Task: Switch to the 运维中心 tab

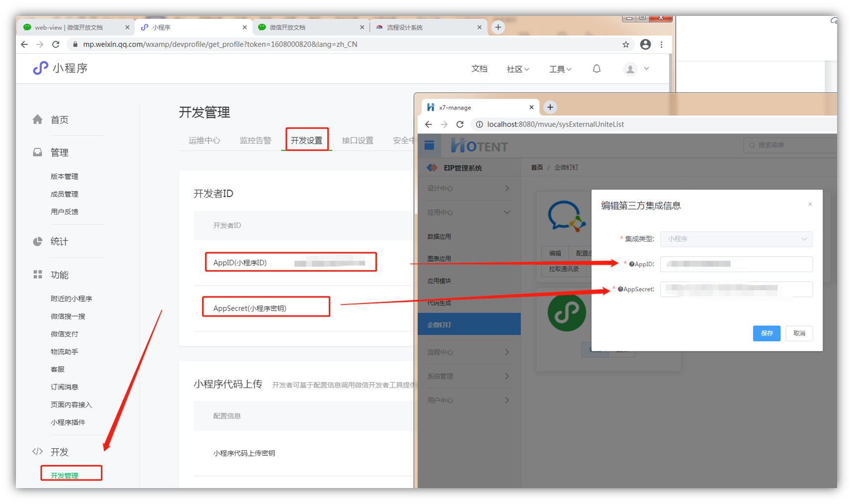Action: (x=204, y=140)
